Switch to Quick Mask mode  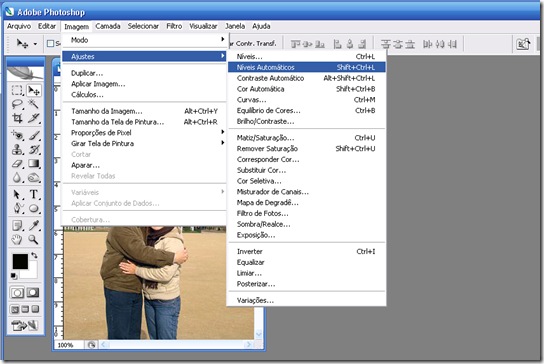coord(33,293)
